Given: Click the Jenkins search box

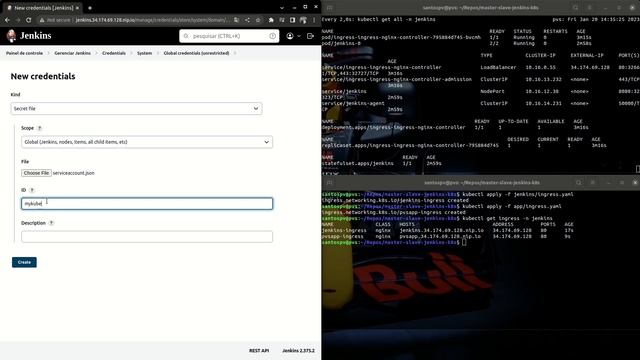Looking at the screenshot, I should [x=229, y=36].
